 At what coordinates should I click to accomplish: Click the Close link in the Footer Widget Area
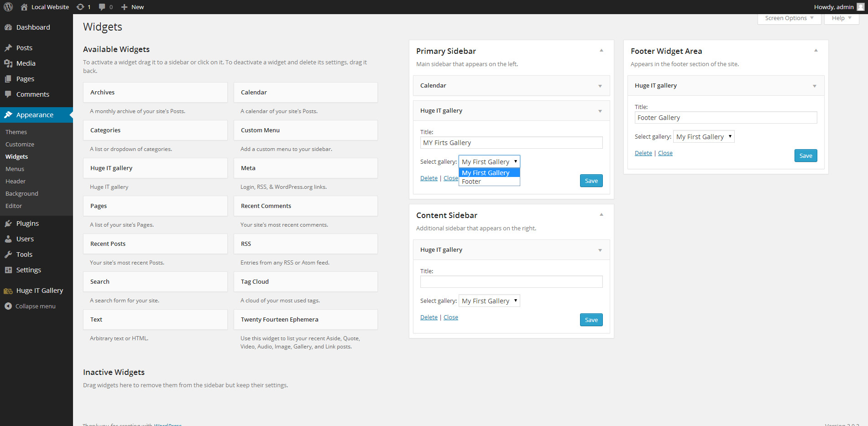[665, 153]
